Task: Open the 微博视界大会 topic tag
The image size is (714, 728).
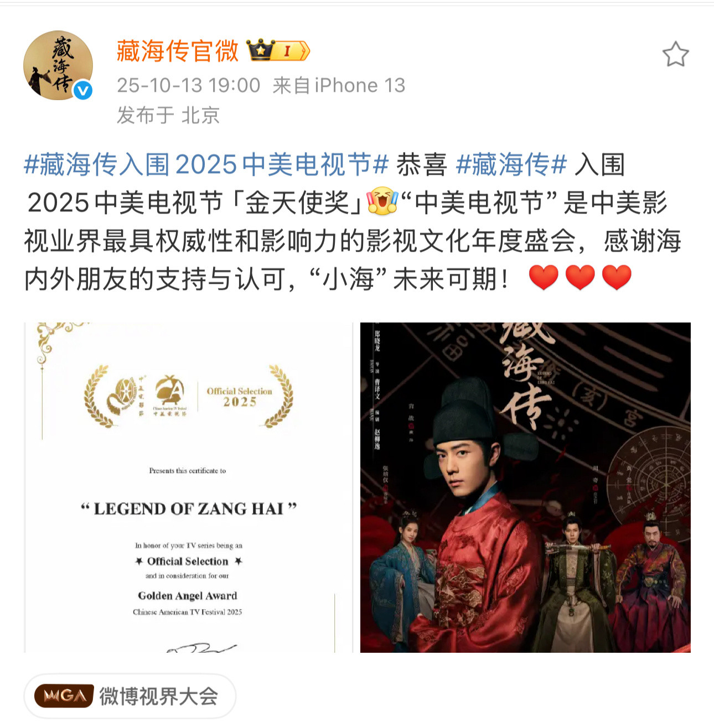Action: pyautogui.click(x=130, y=696)
